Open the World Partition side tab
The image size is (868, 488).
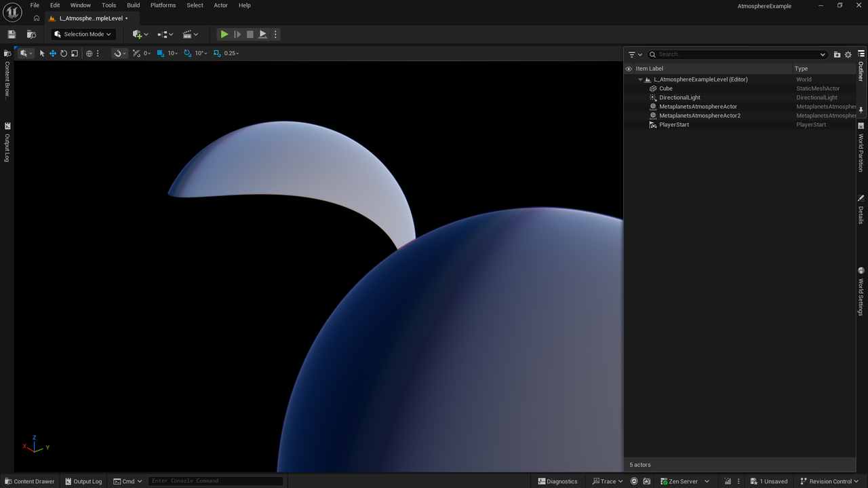861,147
